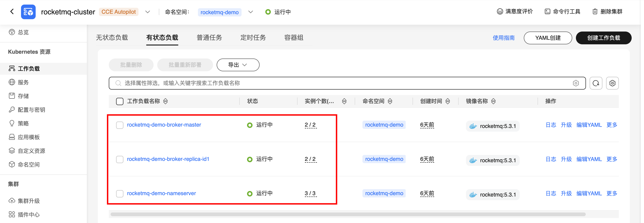The height and width of the screenshot is (223, 644).
Task: Click the horizontal scrollbar below the table
Action: coord(348,214)
